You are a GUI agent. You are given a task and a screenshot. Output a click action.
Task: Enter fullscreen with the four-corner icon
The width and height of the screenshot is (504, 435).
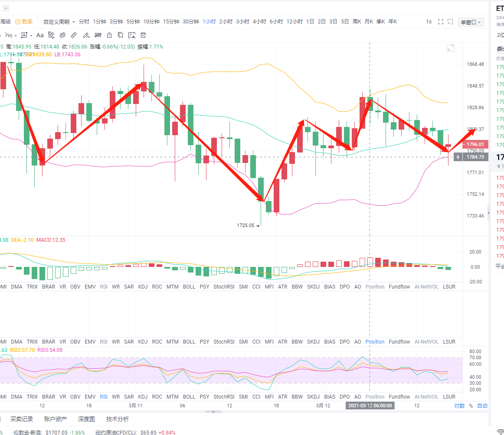[441, 22]
